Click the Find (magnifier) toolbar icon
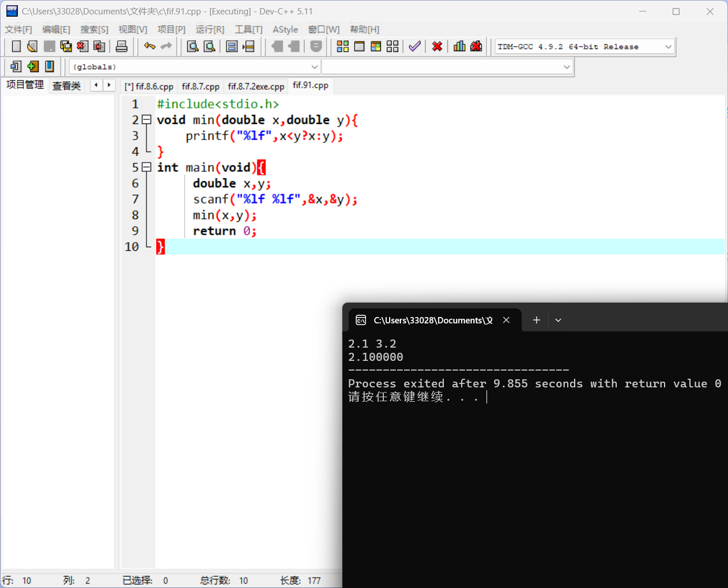 (193, 46)
